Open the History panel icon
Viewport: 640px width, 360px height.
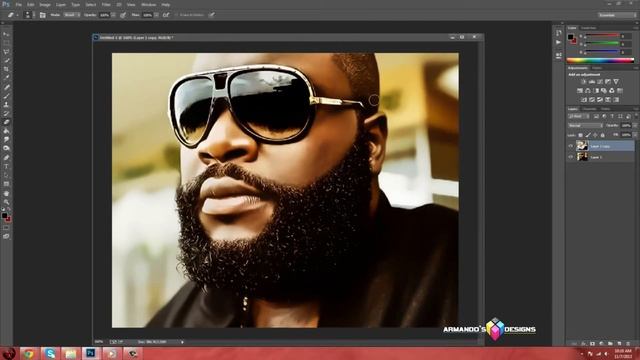coord(558,33)
